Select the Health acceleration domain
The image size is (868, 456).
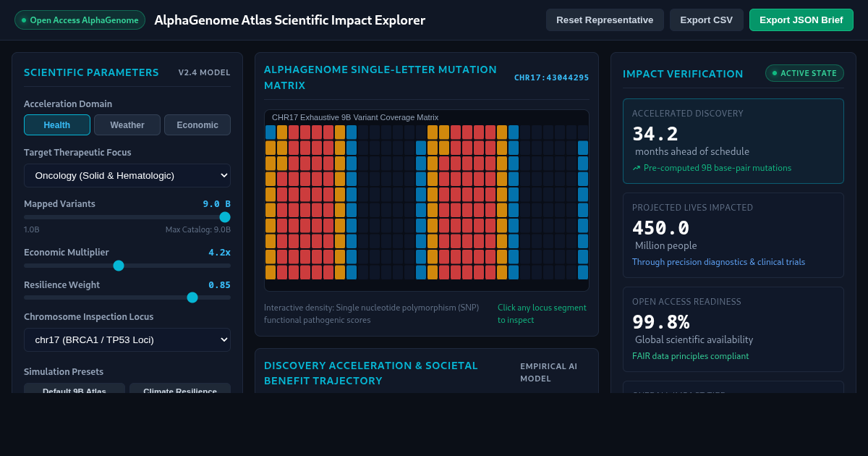pyautogui.click(x=57, y=124)
